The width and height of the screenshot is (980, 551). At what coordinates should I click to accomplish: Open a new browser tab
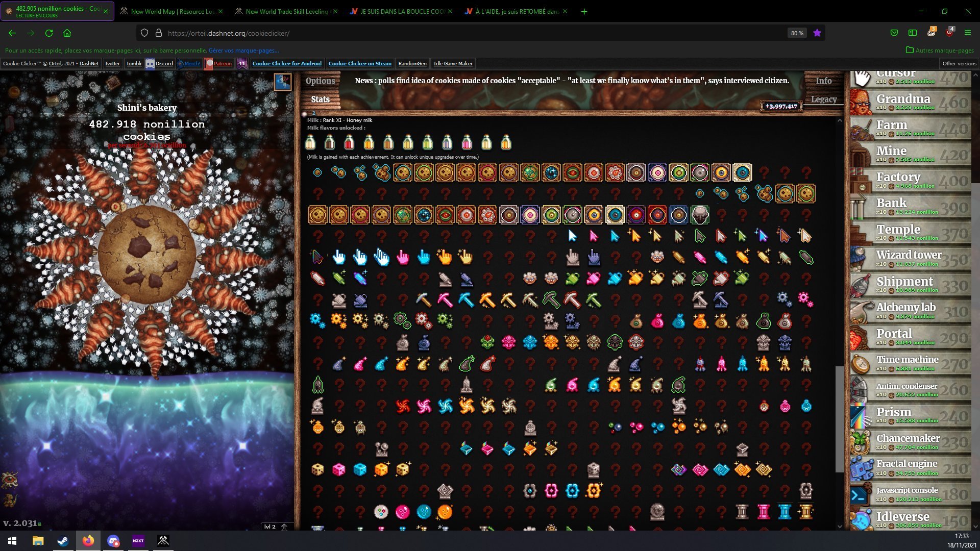584,11
